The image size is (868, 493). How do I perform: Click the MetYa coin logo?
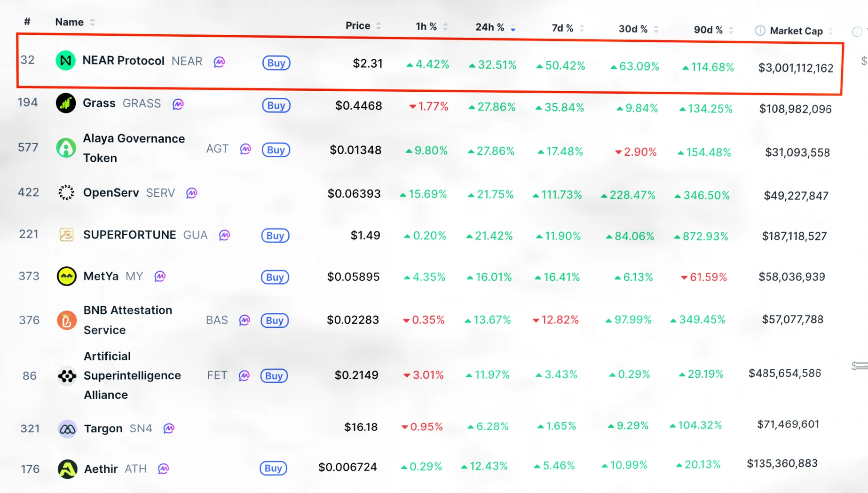pos(66,276)
